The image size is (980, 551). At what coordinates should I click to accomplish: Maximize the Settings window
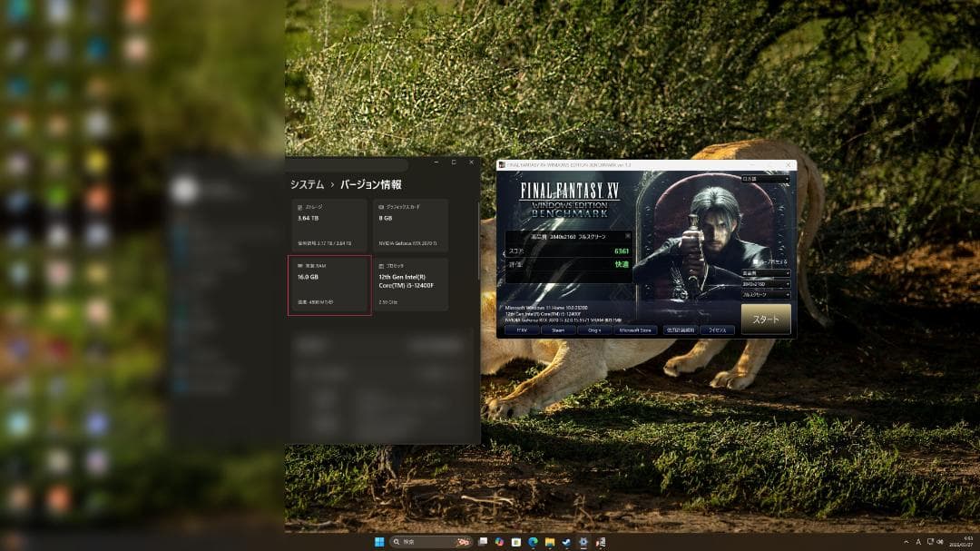(454, 162)
